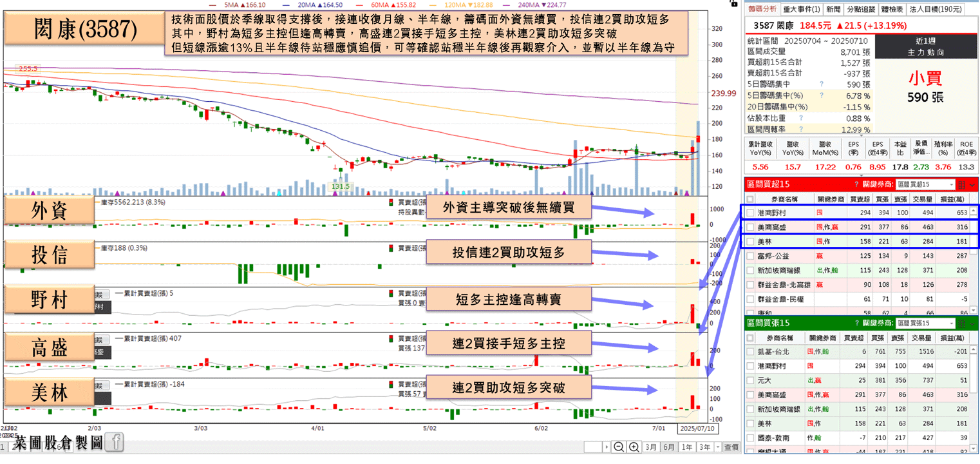Screen dimensions: 980x464
Task: Select the 新加坡商瑞銀 row in 區間買超15 table
Action: coord(858,270)
